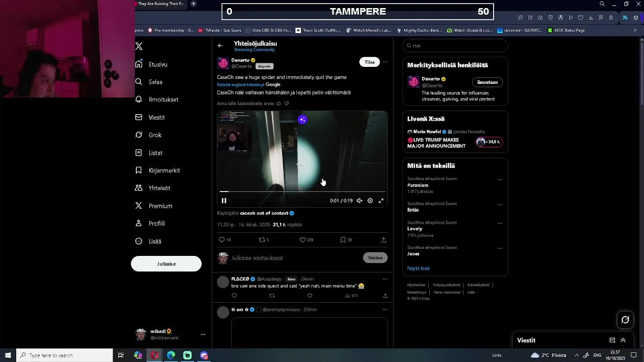Pause the video playback
This screenshot has width=644, height=362.
tap(224, 201)
